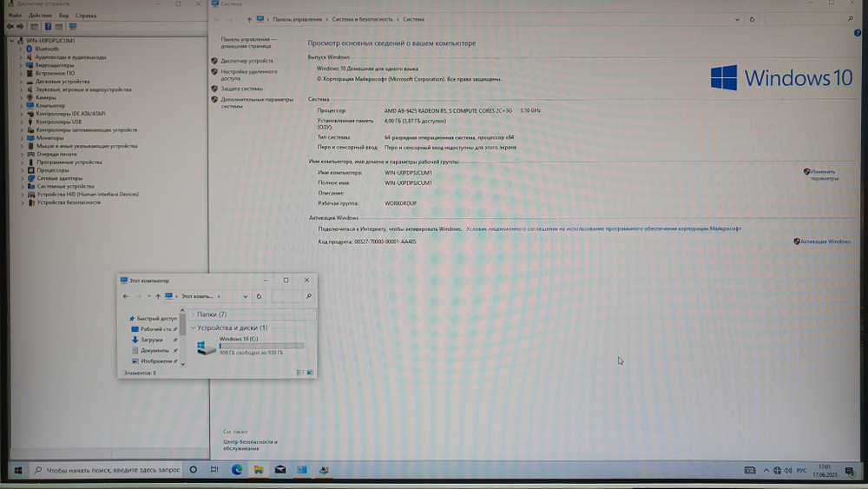Image resolution: width=868 pixels, height=489 pixels.
Task: Open Изображения in navigation pane
Action: 156,361
